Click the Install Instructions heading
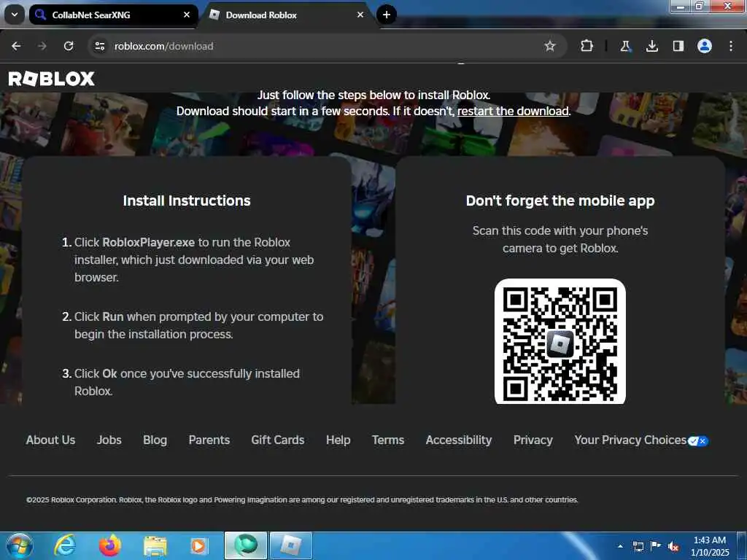Screen dimensions: 747x560 coord(187,201)
